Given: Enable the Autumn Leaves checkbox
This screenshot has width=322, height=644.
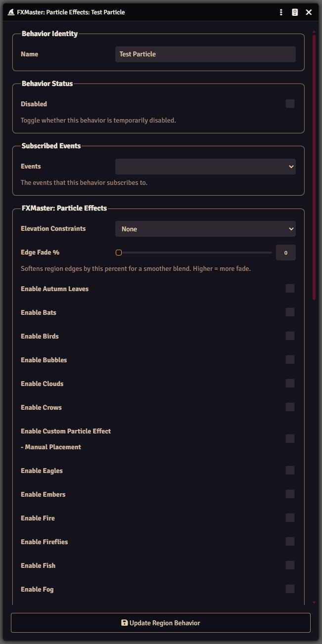Looking at the screenshot, I should tap(290, 289).
